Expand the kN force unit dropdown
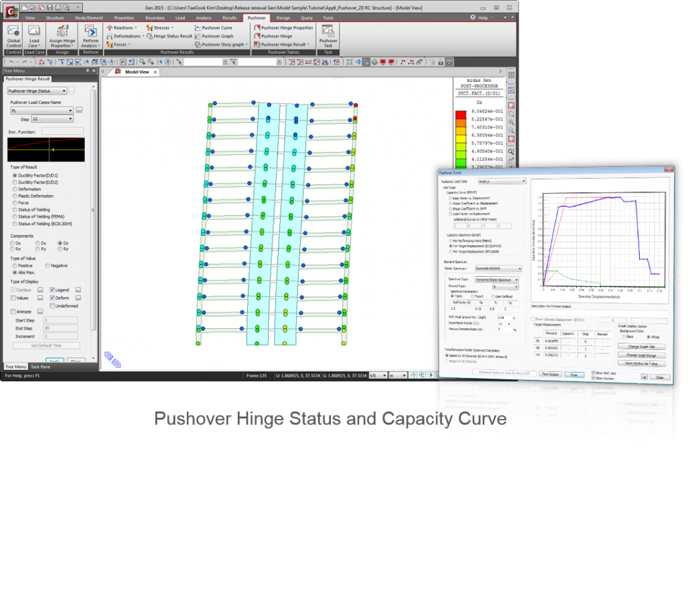This screenshot has height=616, width=690. [x=378, y=375]
